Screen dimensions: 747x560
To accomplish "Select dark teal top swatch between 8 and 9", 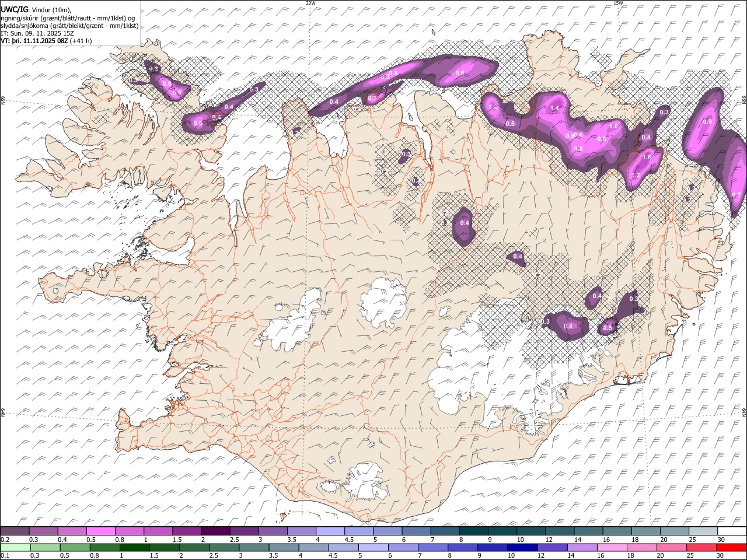I will tap(473, 531).
